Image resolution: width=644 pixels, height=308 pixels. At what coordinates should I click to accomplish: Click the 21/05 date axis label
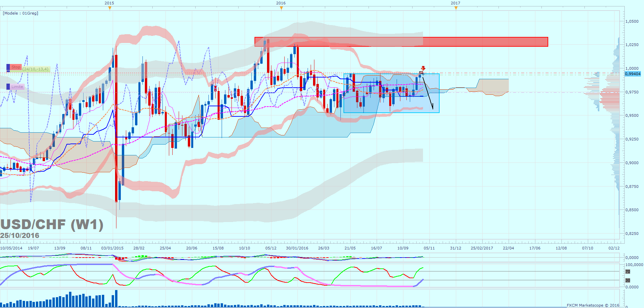coord(350,248)
